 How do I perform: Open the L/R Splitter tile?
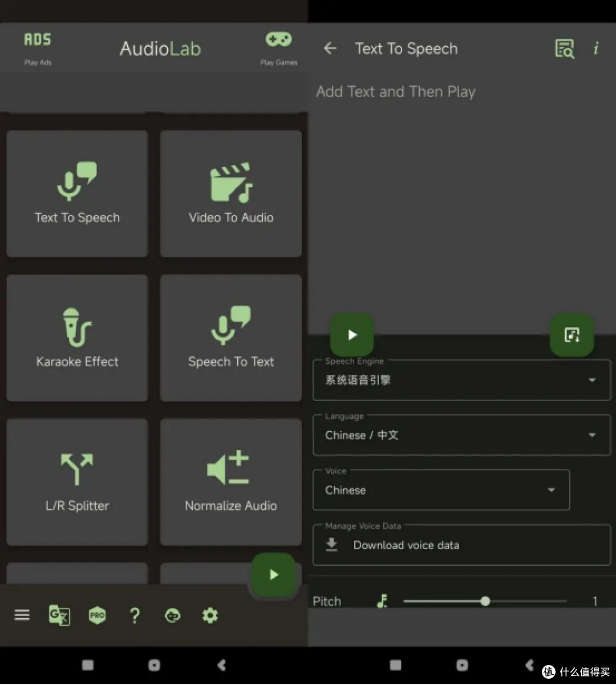point(78,483)
